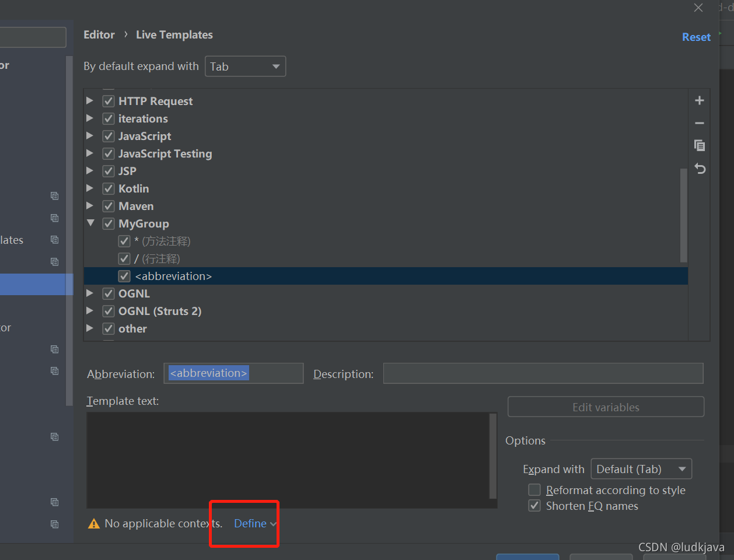
Task: Toggle the other group checkbox
Action: [109, 328]
